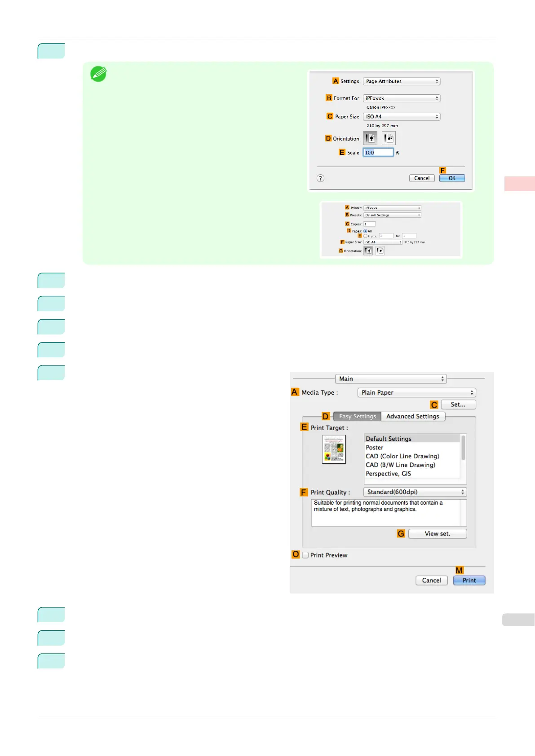The height and width of the screenshot is (756, 535).
Task: Select Poster in Print Target list
Action: [412, 448]
